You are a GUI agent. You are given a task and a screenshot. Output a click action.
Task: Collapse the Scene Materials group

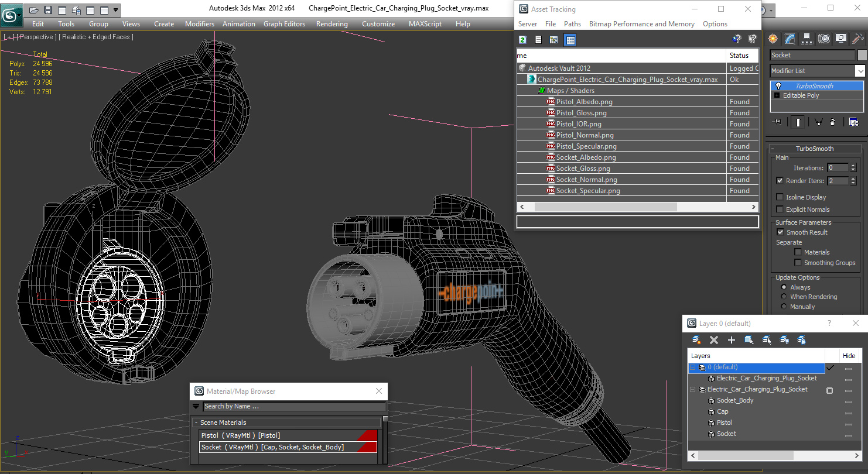coord(196,423)
